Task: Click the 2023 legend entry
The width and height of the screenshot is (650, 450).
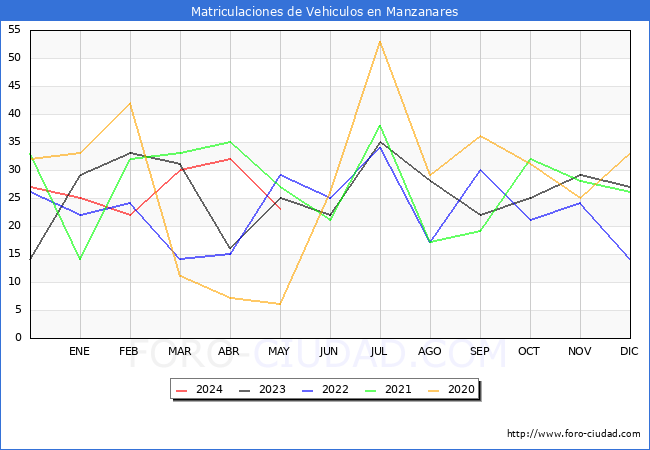Action: 262,390
